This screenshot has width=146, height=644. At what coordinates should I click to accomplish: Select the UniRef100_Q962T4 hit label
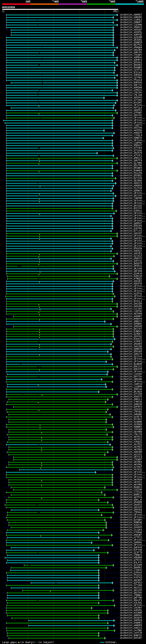click(x=131, y=354)
